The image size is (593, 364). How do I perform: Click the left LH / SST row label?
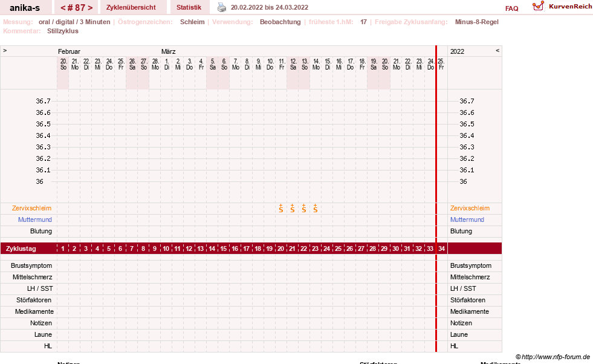[40, 288]
